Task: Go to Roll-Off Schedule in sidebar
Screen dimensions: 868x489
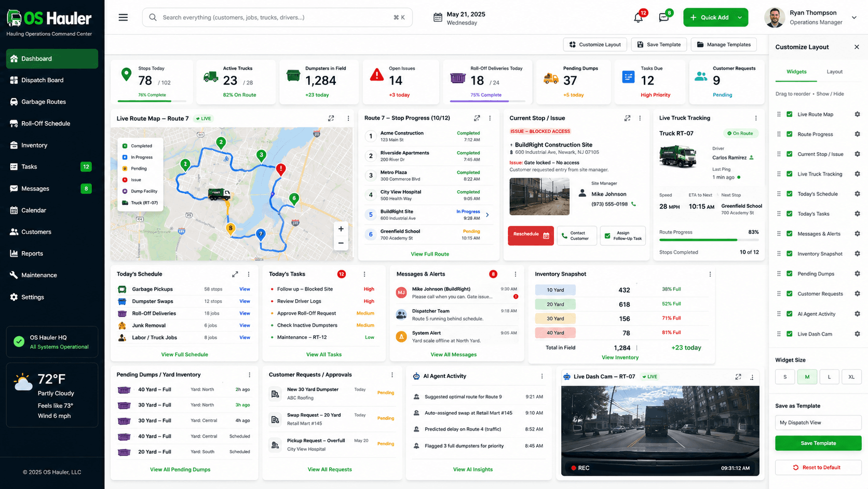Action: pos(52,124)
